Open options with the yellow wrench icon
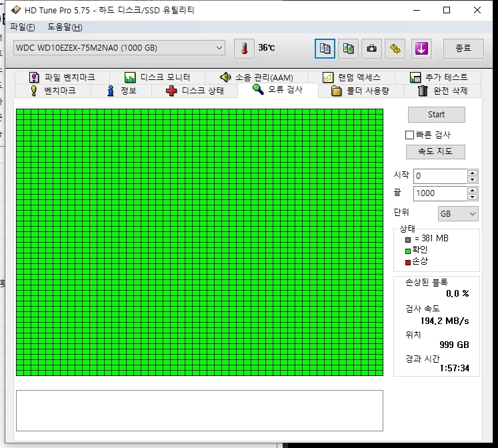498x448 pixels. pyautogui.click(x=395, y=49)
